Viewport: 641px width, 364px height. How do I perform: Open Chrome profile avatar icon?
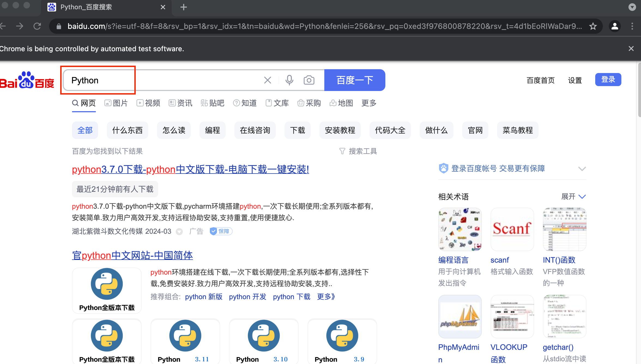pyautogui.click(x=615, y=26)
